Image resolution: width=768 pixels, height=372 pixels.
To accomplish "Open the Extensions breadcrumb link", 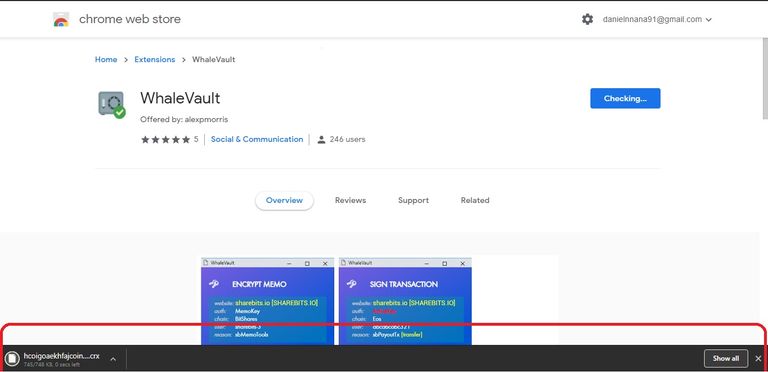I will pos(155,59).
